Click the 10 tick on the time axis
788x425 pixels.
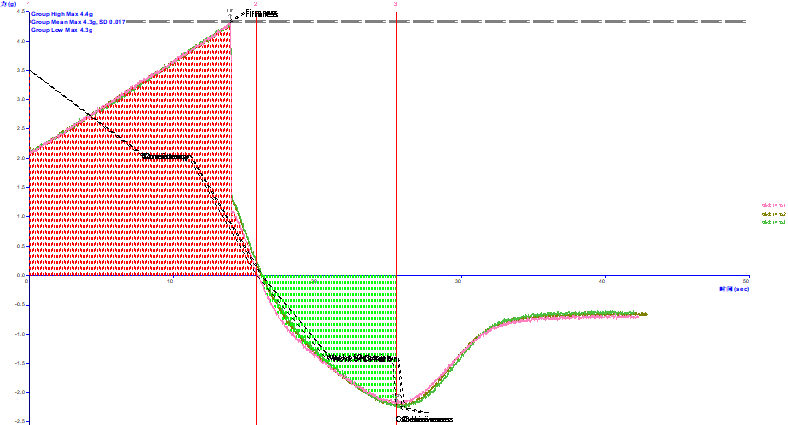(170, 281)
